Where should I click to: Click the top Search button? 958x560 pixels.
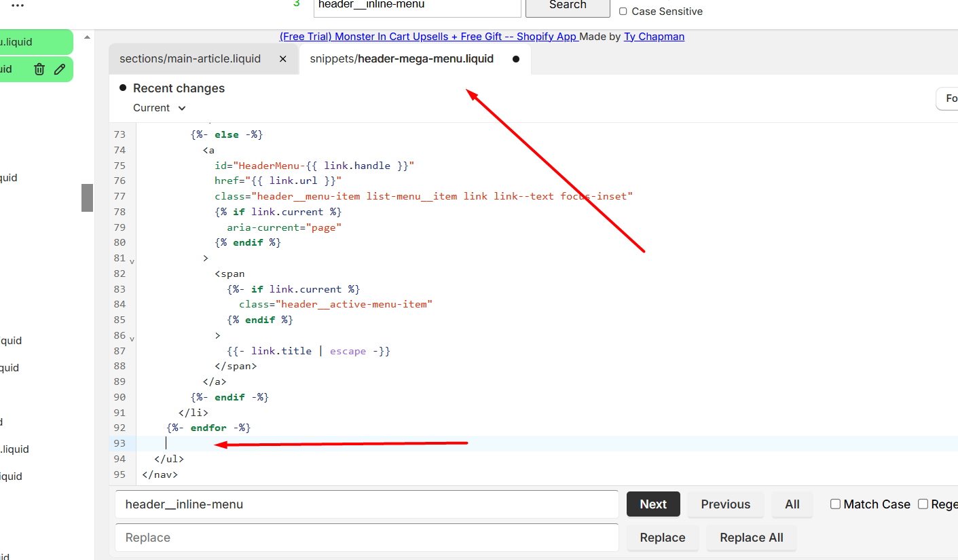(x=568, y=5)
